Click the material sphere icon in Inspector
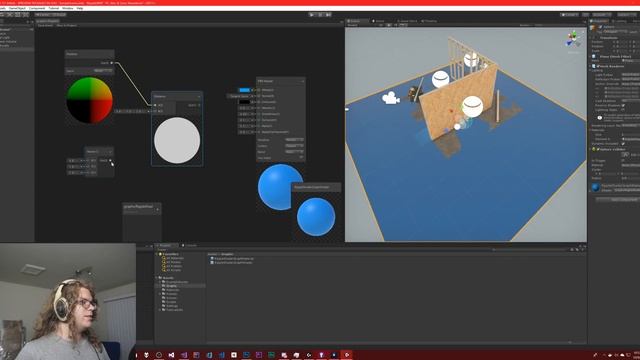640x360 pixels. [596, 187]
